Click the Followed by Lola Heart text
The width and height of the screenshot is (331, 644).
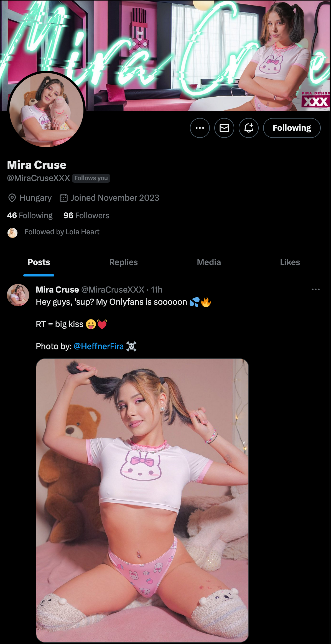point(62,232)
